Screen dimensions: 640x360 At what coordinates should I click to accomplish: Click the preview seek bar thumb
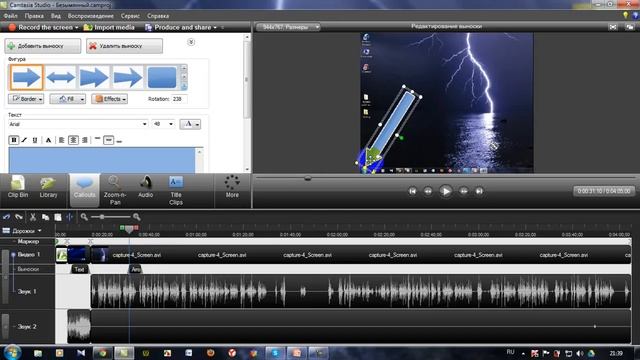click(308, 178)
